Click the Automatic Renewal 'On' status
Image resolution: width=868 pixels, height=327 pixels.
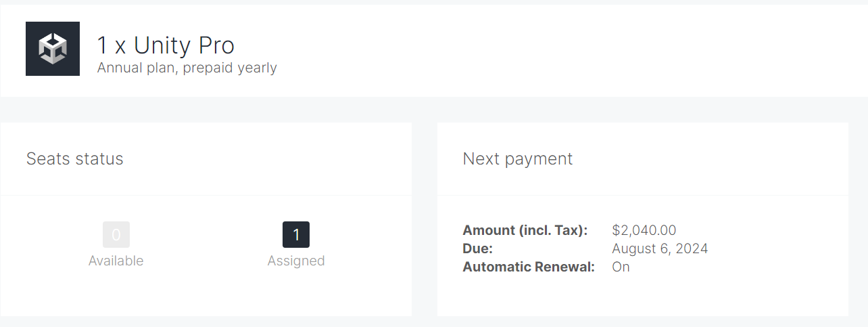click(x=621, y=267)
